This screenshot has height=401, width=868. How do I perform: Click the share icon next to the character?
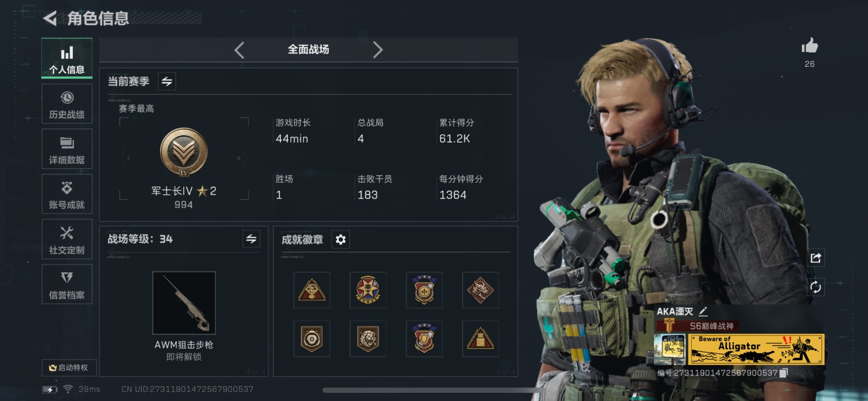[816, 258]
